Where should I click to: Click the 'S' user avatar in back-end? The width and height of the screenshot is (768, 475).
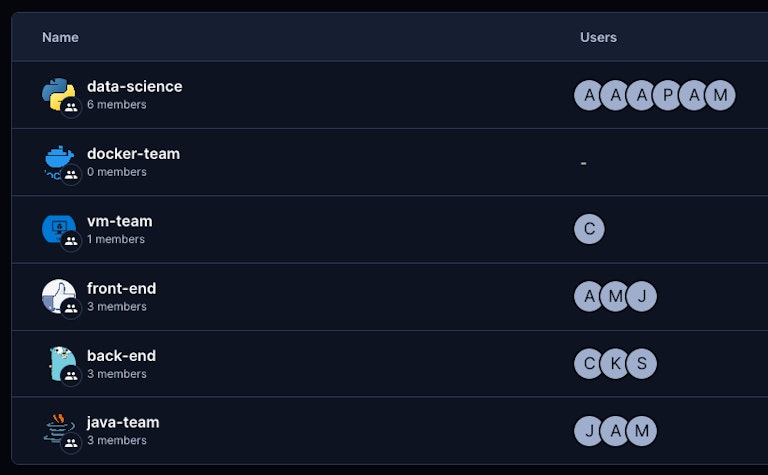click(641, 363)
